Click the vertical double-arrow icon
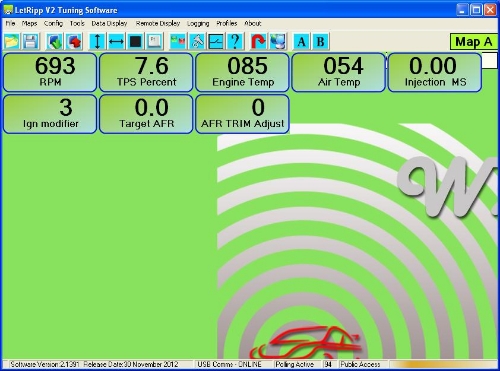This screenshot has height=371, width=500. pos(97,42)
